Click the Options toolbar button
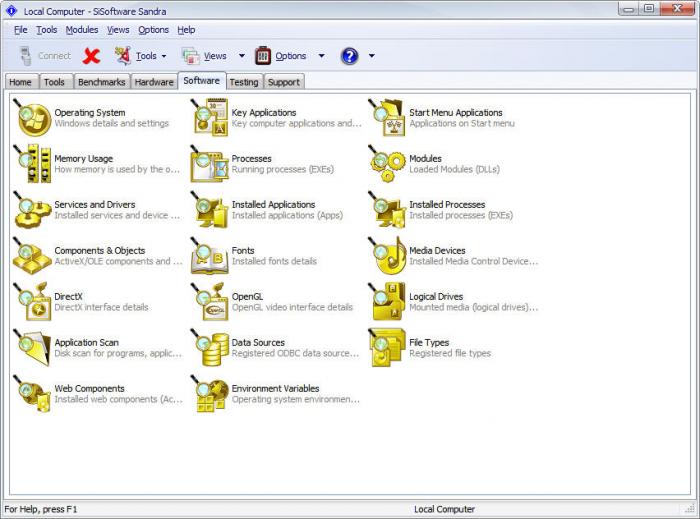700x519 pixels. pos(281,56)
